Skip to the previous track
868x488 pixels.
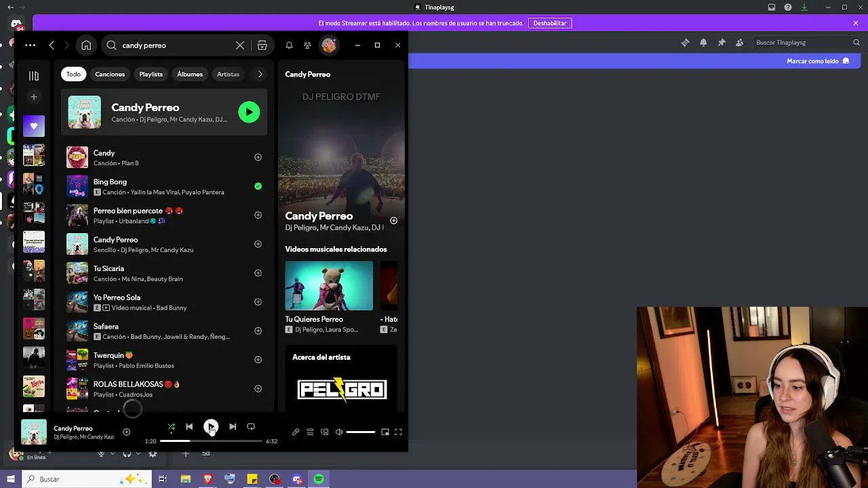point(189,427)
